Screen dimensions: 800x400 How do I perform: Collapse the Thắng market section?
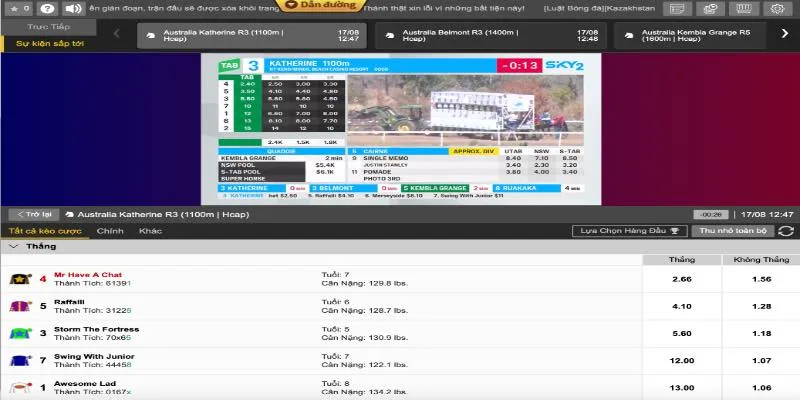coord(14,246)
